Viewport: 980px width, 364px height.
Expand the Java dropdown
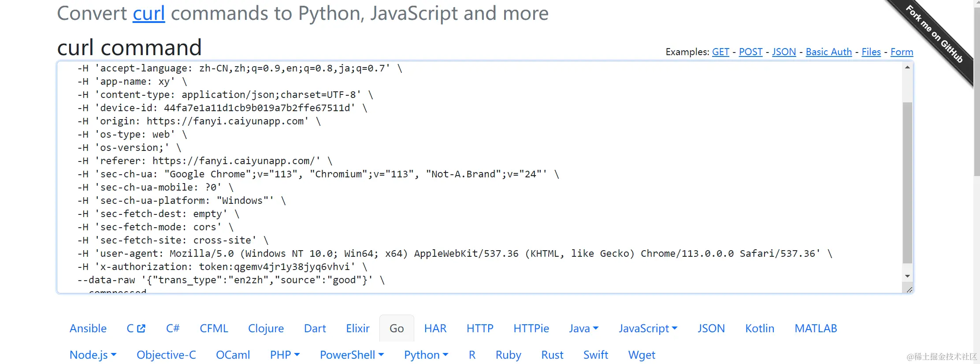pyautogui.click(x=584, y=329)
